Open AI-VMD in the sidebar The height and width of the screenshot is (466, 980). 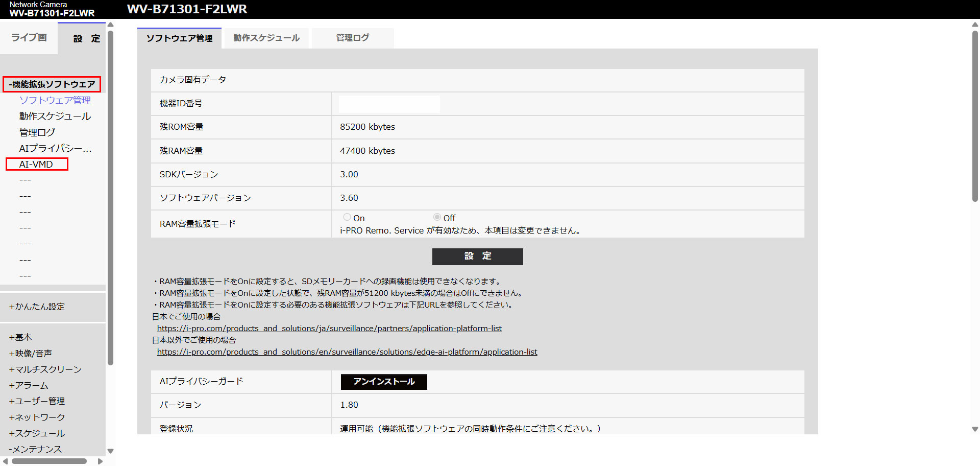[x=36, y=165]
